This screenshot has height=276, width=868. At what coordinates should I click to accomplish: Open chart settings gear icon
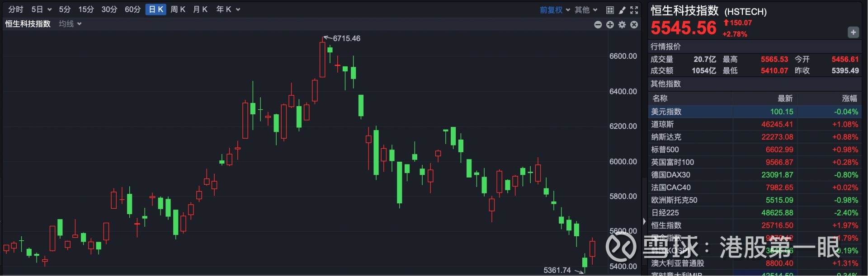tap(622, 25)
